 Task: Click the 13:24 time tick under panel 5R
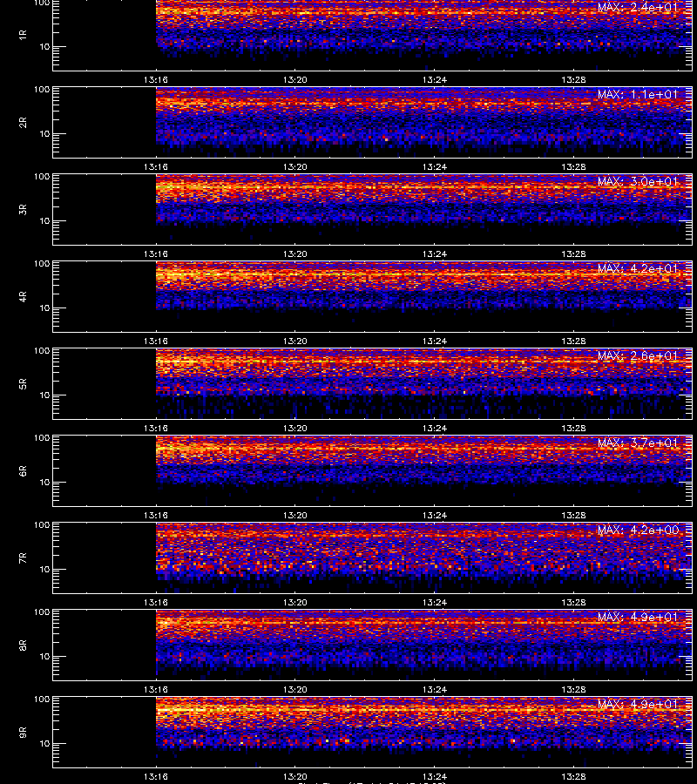[x=434, y=428]
